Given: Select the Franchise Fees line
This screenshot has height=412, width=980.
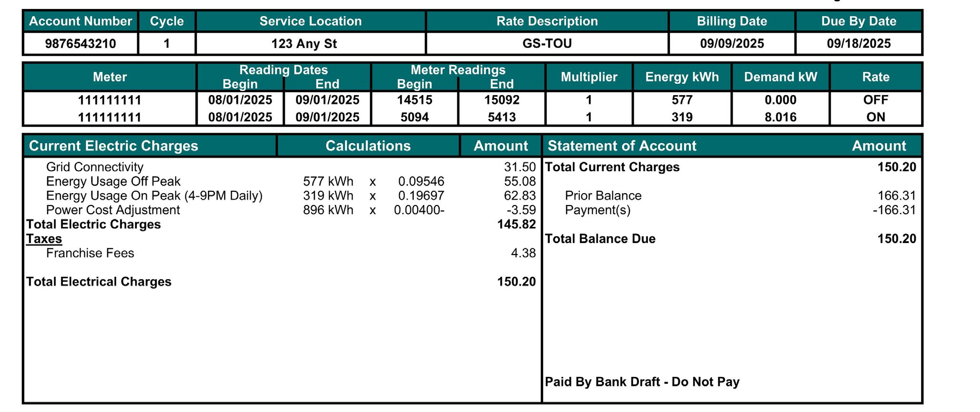Looking at the screenshot, I should (x=90, y=253).
